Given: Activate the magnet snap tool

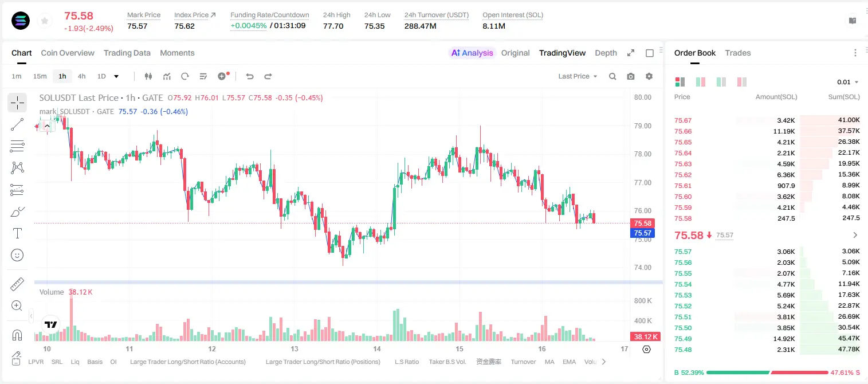Looking at the screenshot, I should (x=17, y=335).
